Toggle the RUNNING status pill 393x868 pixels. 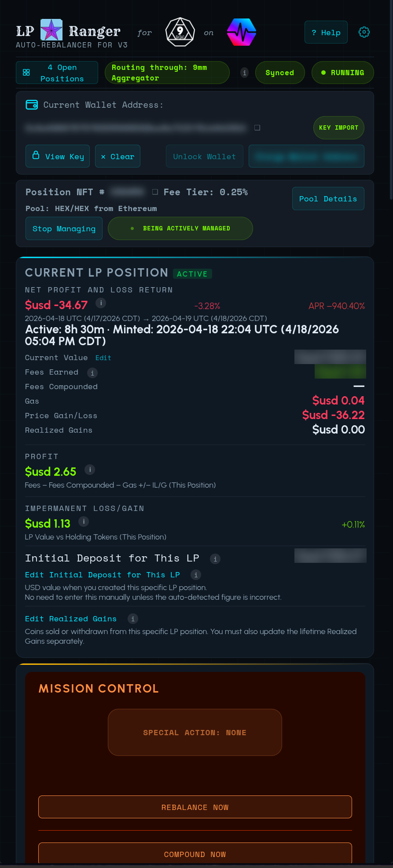[x=342, y=73]
